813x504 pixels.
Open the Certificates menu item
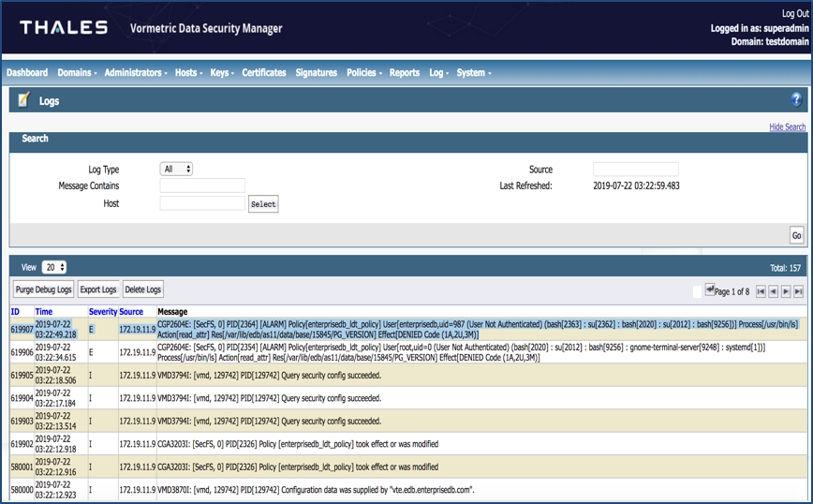coord(264,73)
